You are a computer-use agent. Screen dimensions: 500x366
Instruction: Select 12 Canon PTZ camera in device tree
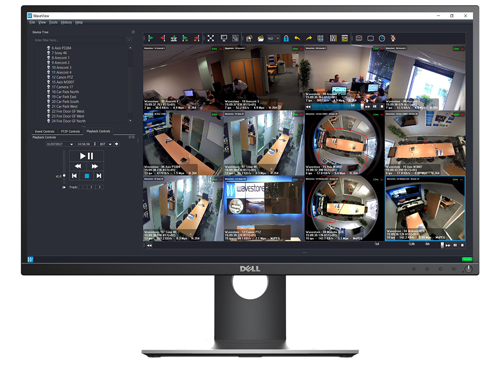(x=62, y=77)
